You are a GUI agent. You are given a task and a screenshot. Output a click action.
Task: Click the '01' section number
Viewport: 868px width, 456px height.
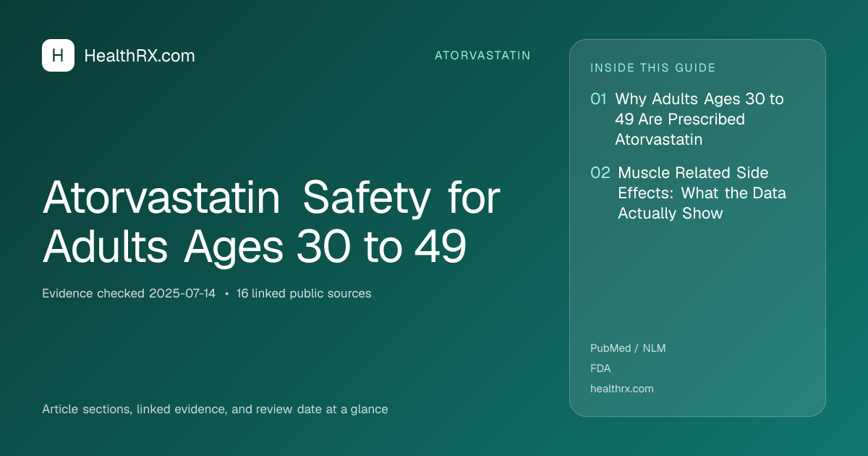point(598,99)
